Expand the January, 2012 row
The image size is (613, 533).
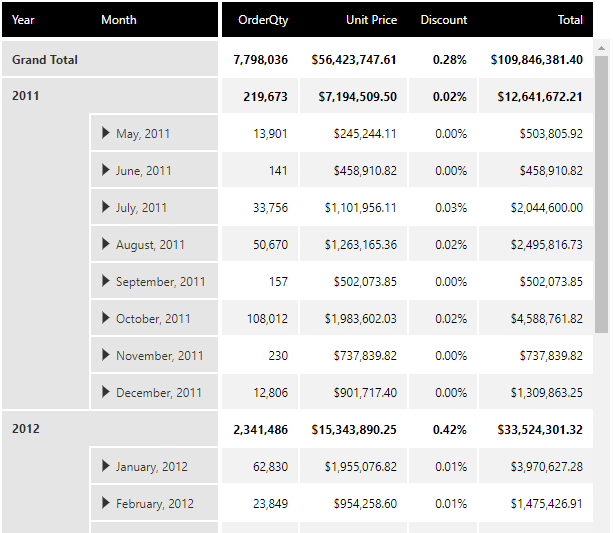[x=106, y=466]
